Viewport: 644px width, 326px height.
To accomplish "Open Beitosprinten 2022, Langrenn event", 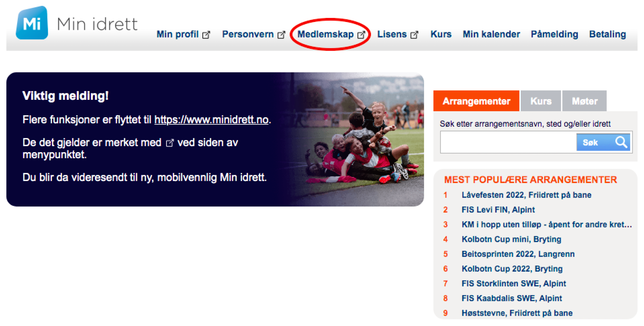I will click(518, 254).
